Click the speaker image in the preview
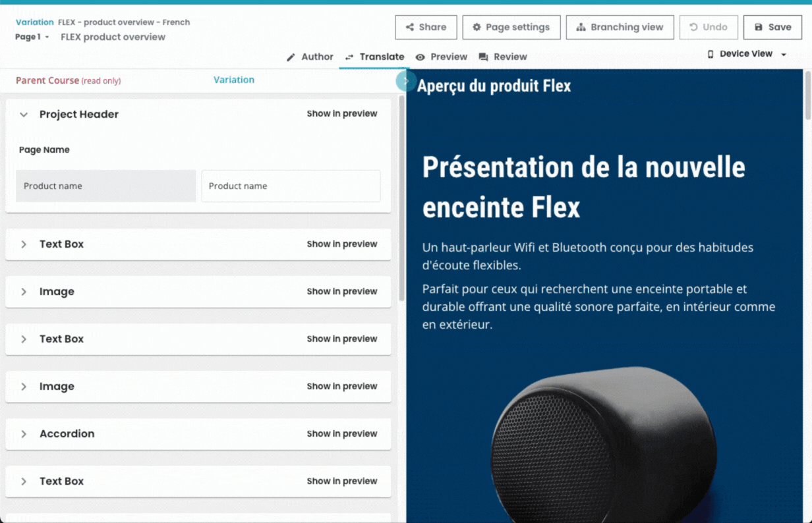The height and width of the screenshot is (523, 812). tap(603, 445)
